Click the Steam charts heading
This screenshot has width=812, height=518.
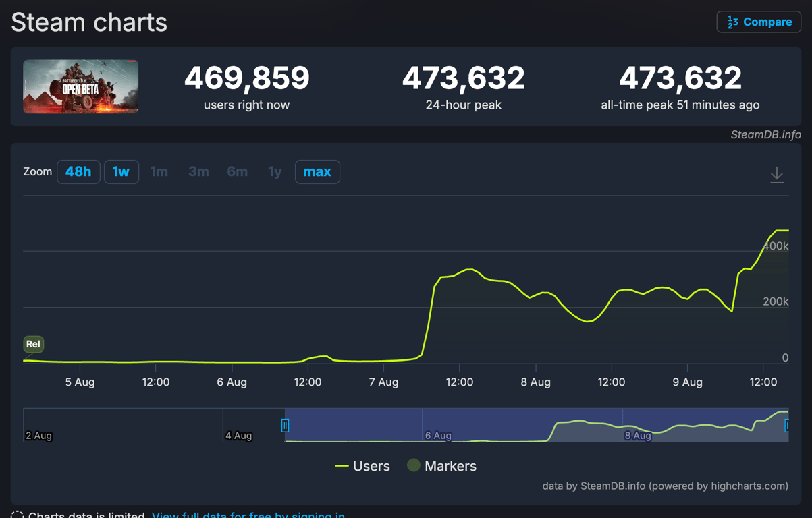click(89, 22)
